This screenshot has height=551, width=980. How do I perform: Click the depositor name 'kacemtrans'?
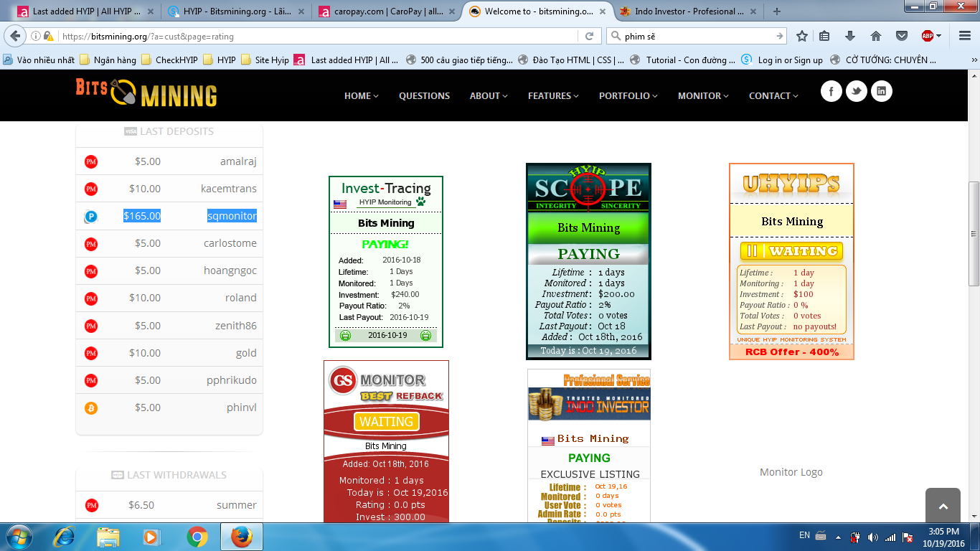pos(229,189)
